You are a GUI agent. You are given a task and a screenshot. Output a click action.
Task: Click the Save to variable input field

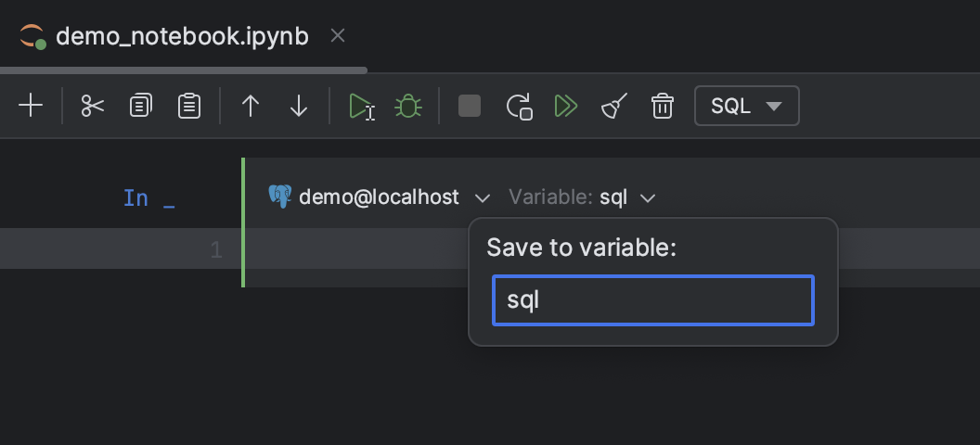[x=653, y=300]
